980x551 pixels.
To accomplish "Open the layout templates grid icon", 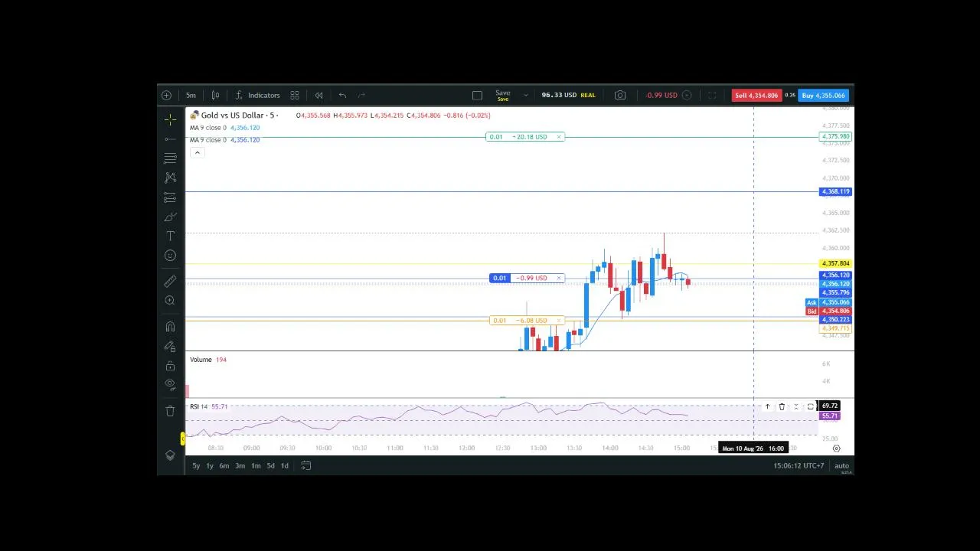I will 294,96.
